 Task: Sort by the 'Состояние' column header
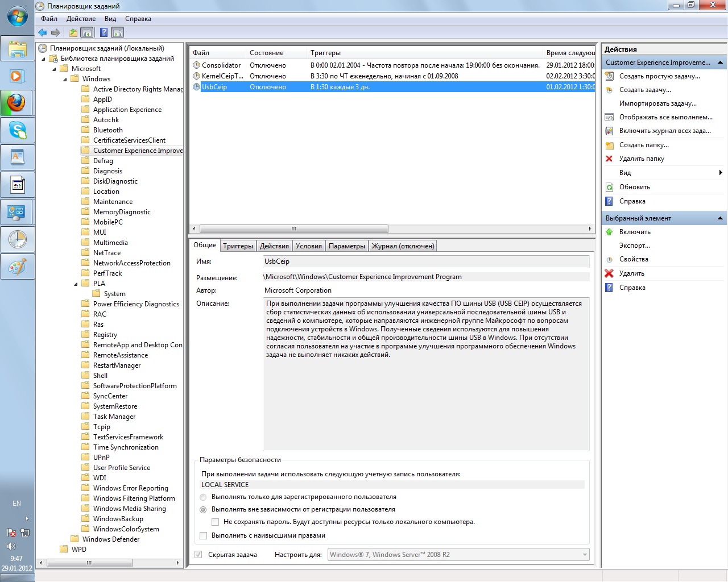[276, 53]
